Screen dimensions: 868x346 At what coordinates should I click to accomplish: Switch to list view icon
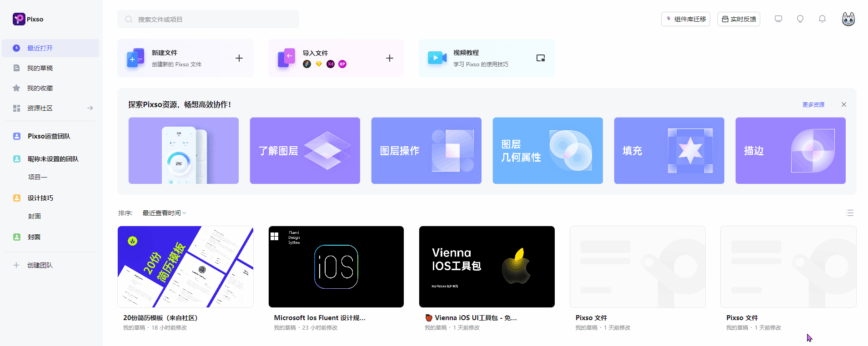(x=850, y=213)
